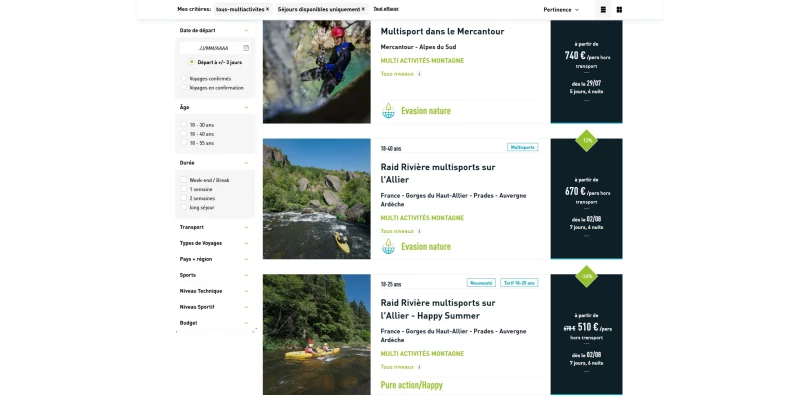
Task: Switch to list view layout icon
Action: pos(603,10)
